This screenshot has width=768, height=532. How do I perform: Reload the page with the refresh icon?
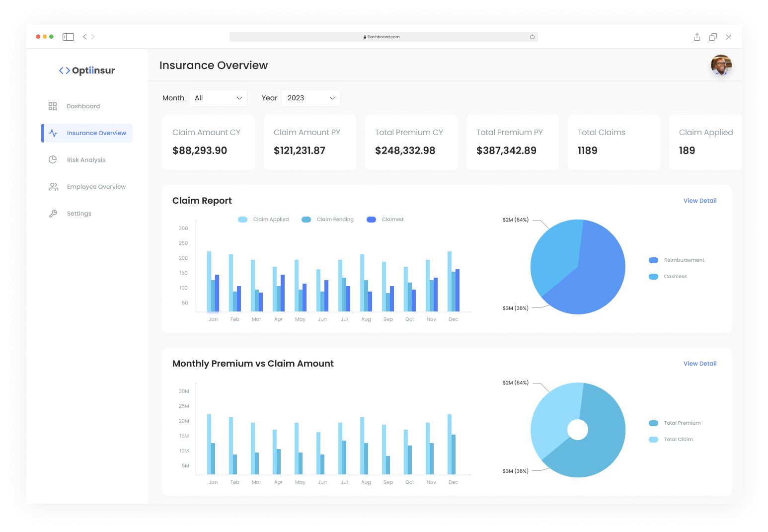pos(532,37)
